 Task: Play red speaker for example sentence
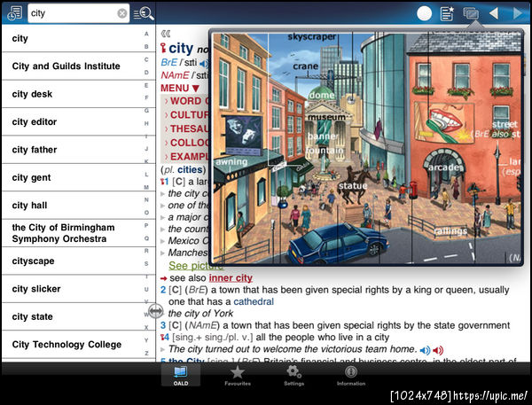(x=438, y=350)
